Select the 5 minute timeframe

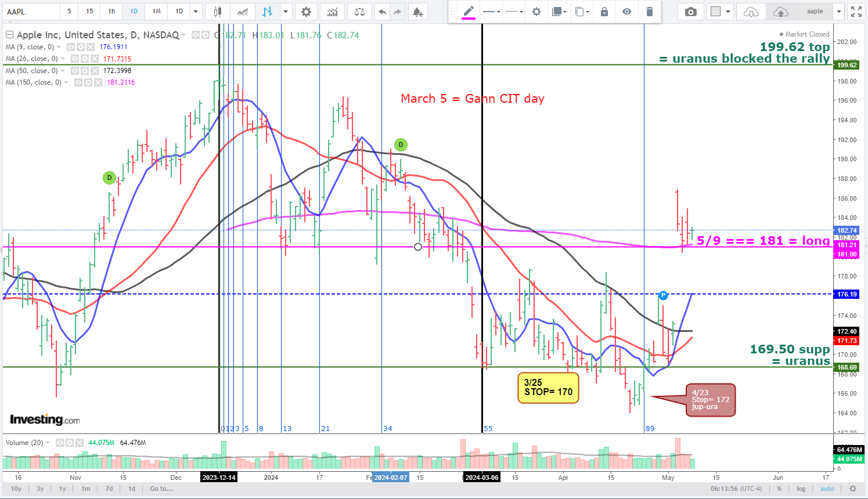pos(69,12)
